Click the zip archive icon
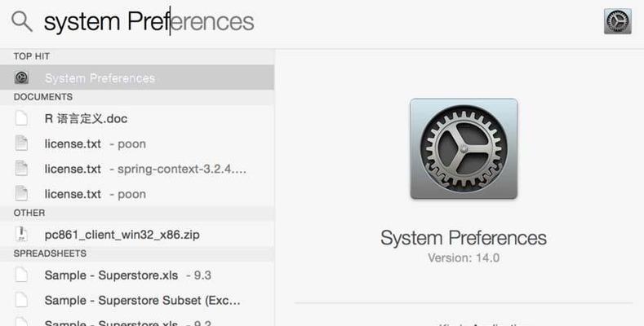The width and height of the screenshot is (644, 326). coord(21,234)
